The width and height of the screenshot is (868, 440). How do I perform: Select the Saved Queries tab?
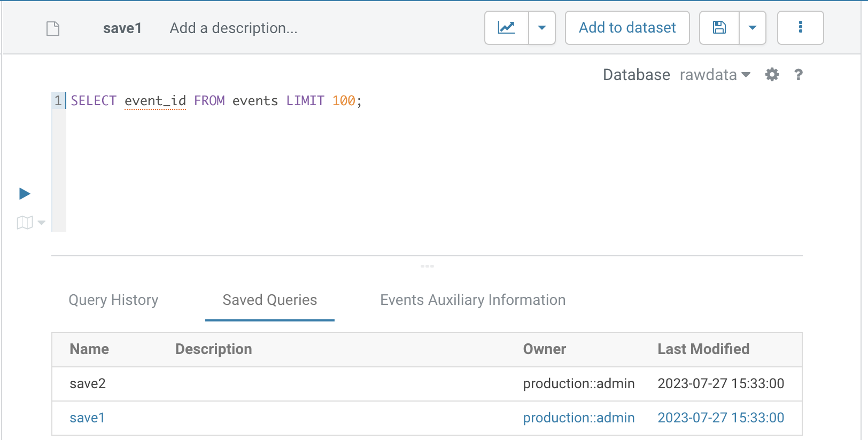(270, 300)
